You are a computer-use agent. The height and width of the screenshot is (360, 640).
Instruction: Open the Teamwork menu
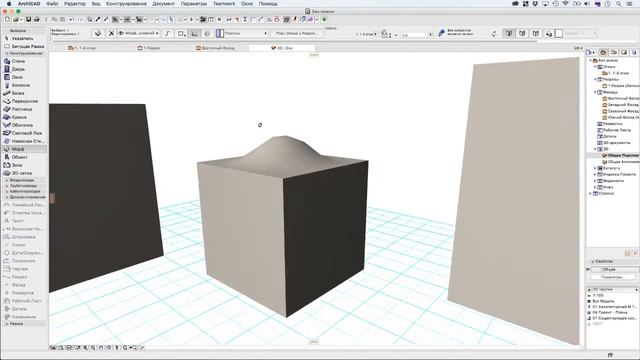(224, 4)
